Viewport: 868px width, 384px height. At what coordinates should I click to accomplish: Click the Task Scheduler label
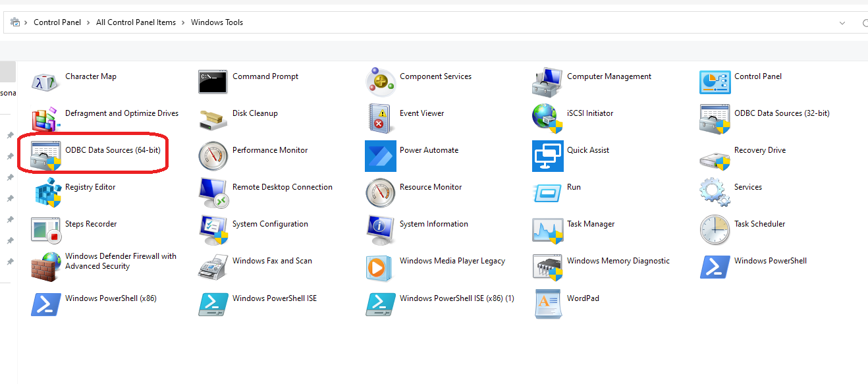point(759,224)
